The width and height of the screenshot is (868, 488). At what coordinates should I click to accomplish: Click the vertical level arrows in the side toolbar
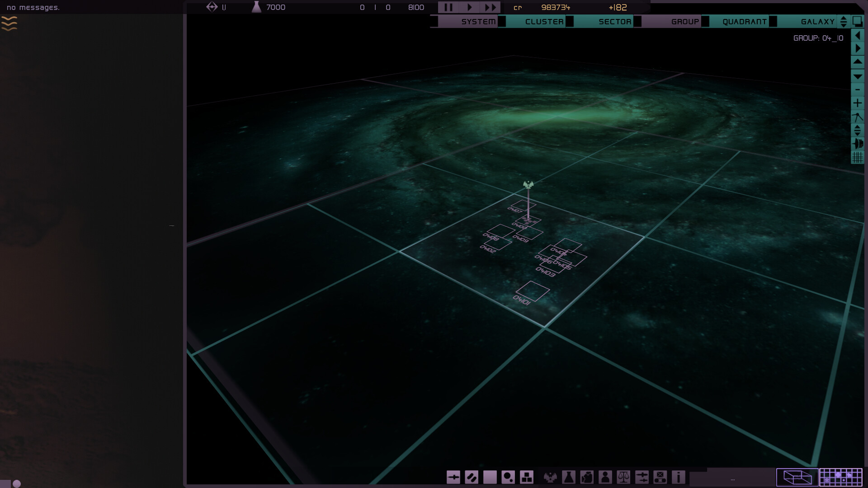point(857,131)
